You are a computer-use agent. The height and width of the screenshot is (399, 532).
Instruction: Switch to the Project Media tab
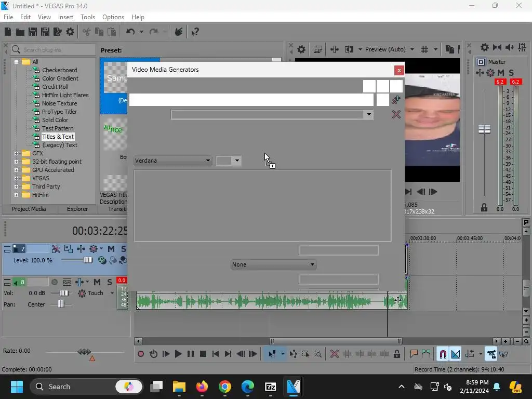click(29, 209)
